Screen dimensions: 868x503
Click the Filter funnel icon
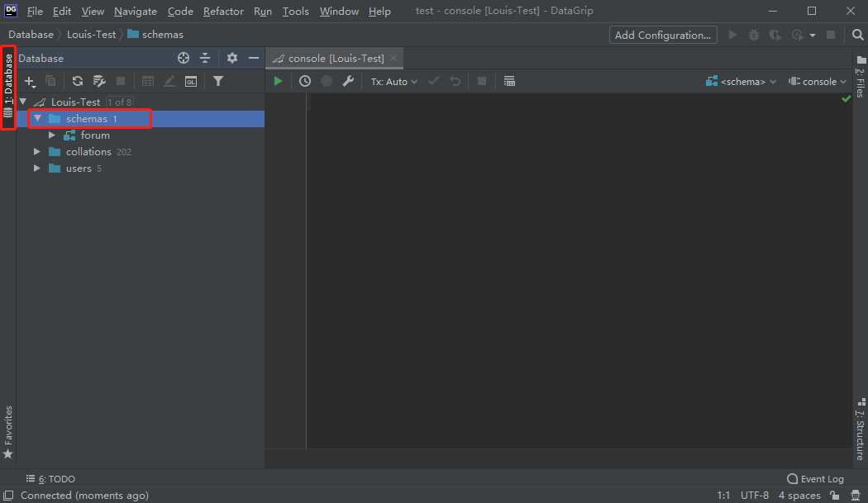(219, 81)
